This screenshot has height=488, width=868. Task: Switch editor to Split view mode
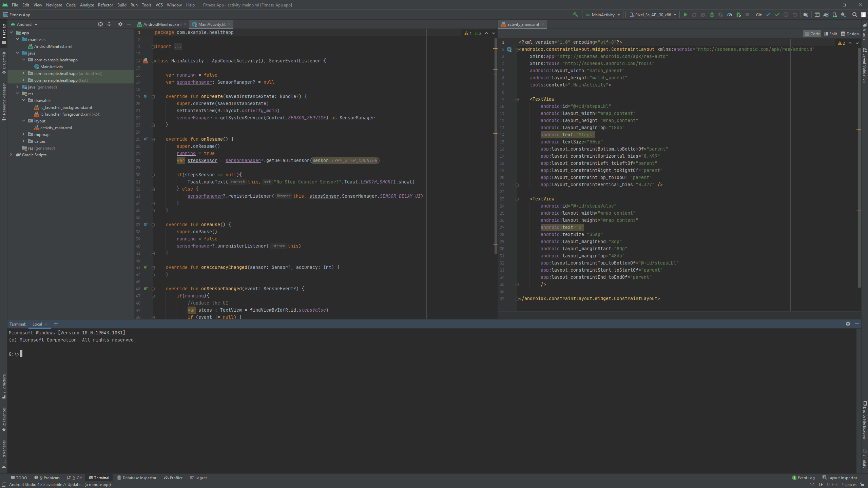tap(830, 34)
